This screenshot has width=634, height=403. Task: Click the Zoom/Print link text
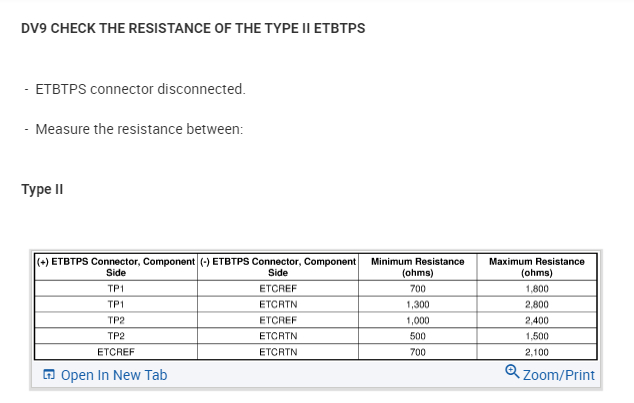point(558,376)
